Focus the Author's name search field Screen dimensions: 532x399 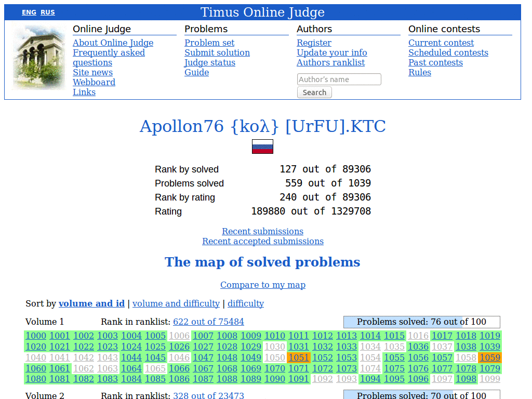tap(339, 79)
